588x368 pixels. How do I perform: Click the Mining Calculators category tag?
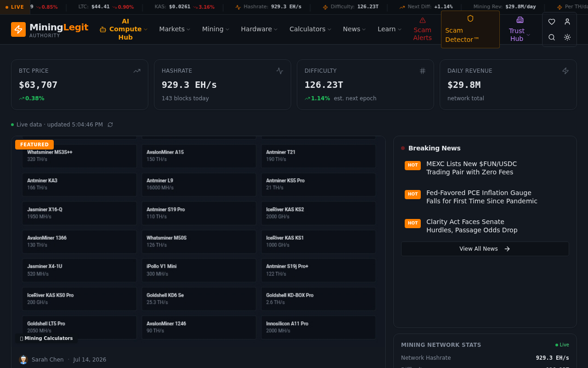(x=46, y=339)
